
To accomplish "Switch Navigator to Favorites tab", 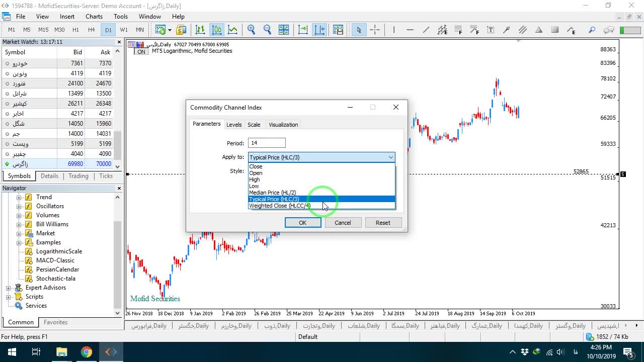I will pyautogui.click(x=55, y=322).
